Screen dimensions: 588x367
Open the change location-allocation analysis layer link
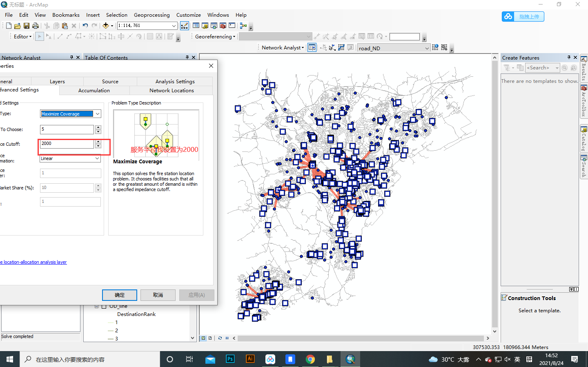click(x=33, y=262)
